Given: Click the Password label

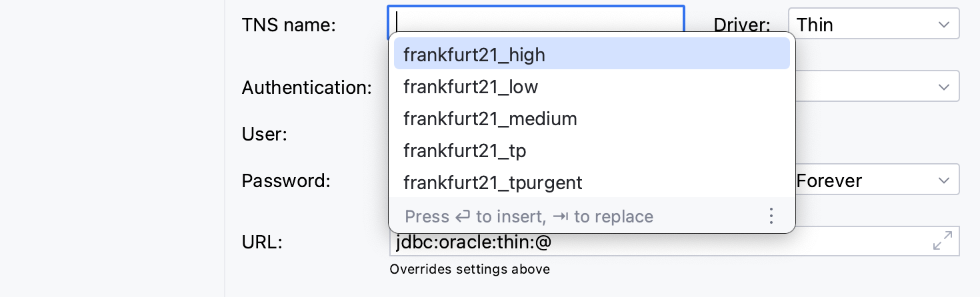Looking at the screenshot, I should [x=286, y=180].
